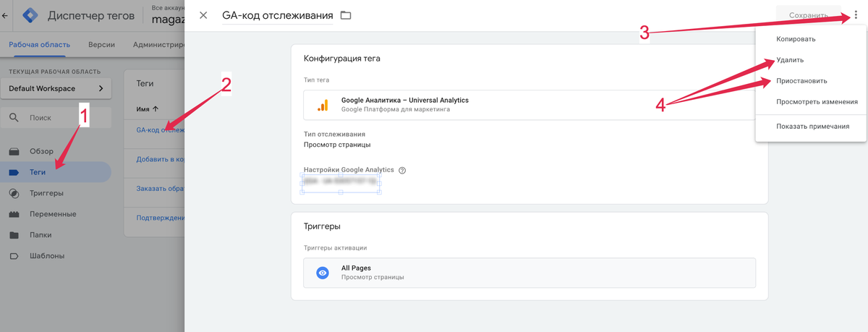Image resolution: width=868 pixels, height=332 pixels.
Task: Click Конфигурация тега heading
Action: 342,59
